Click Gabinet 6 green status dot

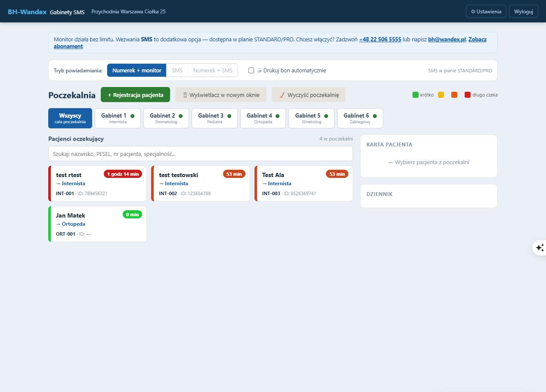375,116
